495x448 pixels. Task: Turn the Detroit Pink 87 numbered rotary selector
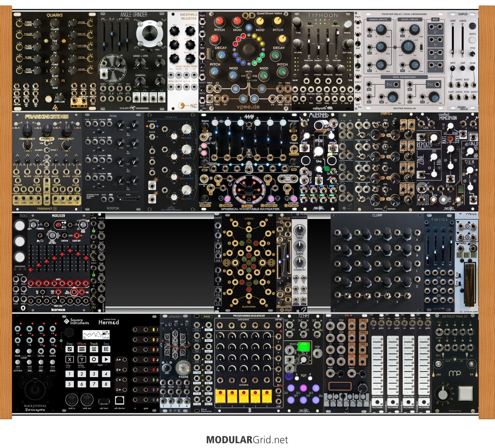click(x=443, y=394)
